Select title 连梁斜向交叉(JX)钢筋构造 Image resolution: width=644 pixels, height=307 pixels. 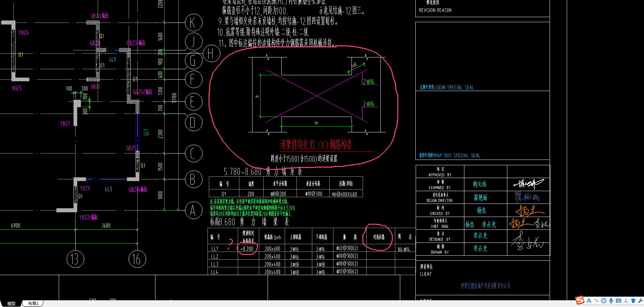coord(316,145)
